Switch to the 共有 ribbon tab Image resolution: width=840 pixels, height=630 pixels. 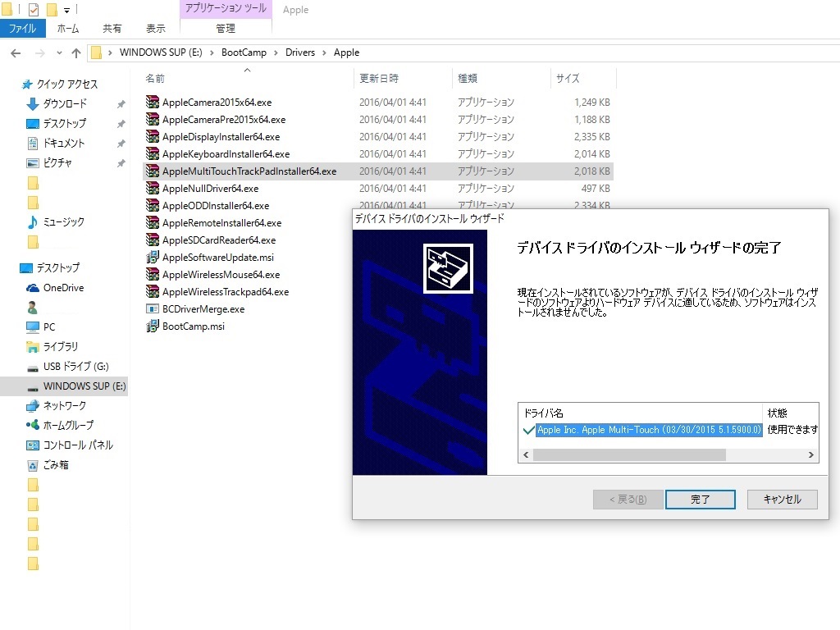click(112, 29)
